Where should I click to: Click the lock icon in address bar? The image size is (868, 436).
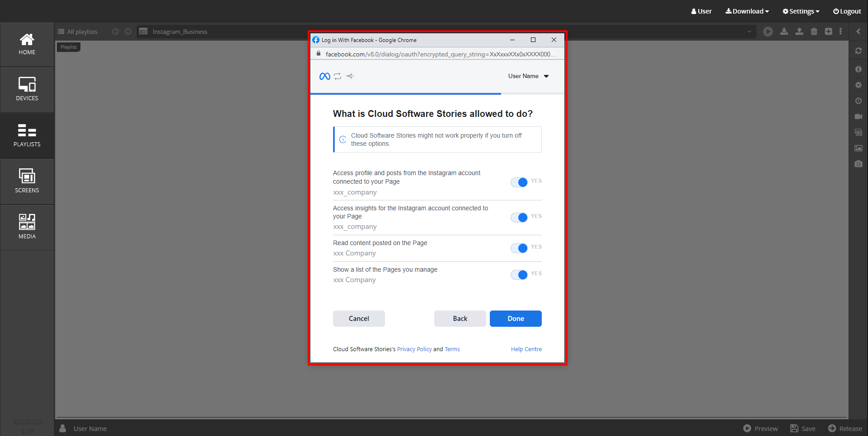tap(319, 54)
